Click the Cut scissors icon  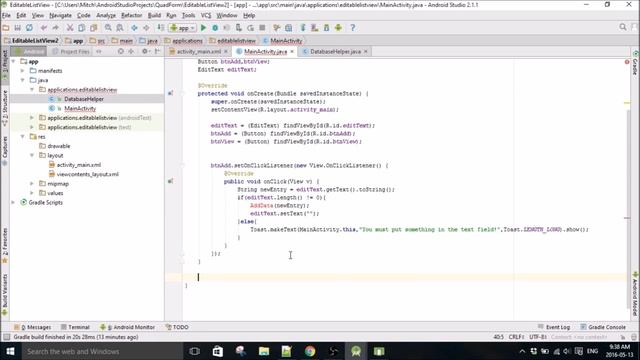(70, 28)
